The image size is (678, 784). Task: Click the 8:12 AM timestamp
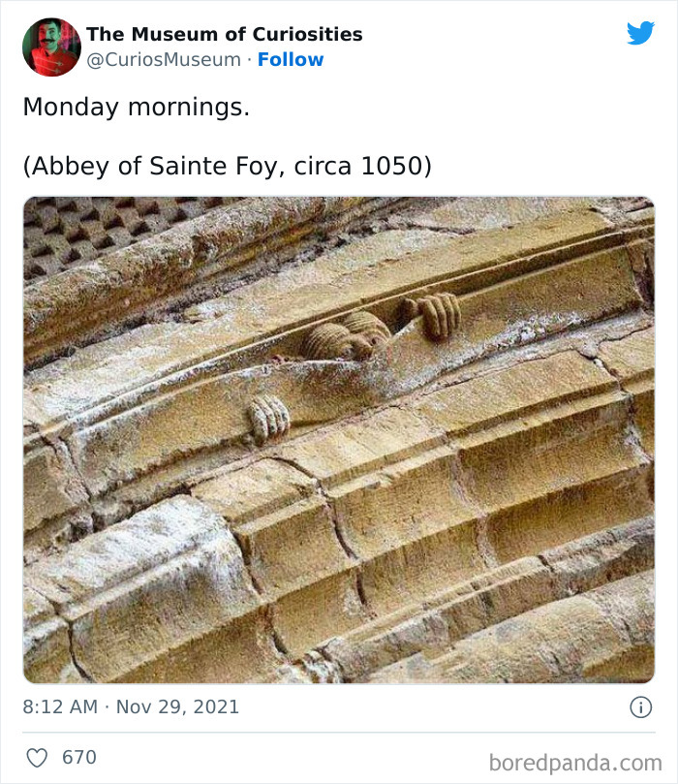[x=60, y=707]
